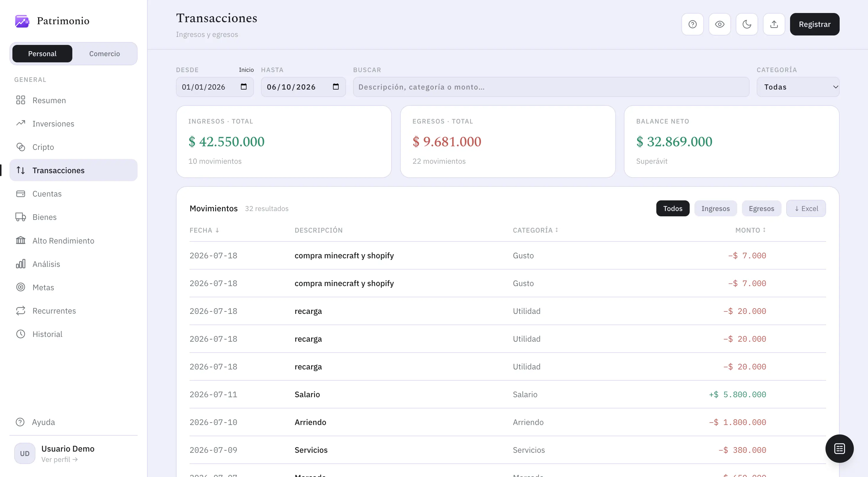This screenshot has height=477, width=868.
Task: Open the help question-mark icon in header
Action: pos(692,24)
